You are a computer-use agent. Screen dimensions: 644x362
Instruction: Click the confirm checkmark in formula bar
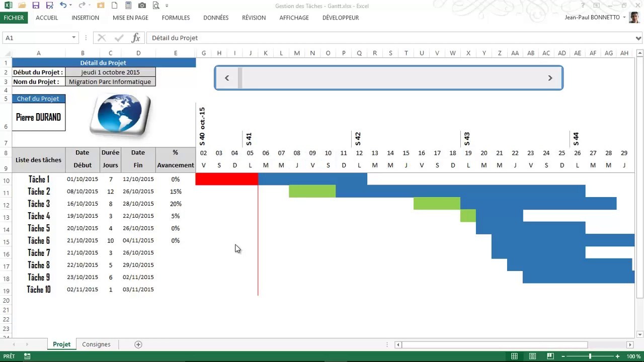pos(119,38)
